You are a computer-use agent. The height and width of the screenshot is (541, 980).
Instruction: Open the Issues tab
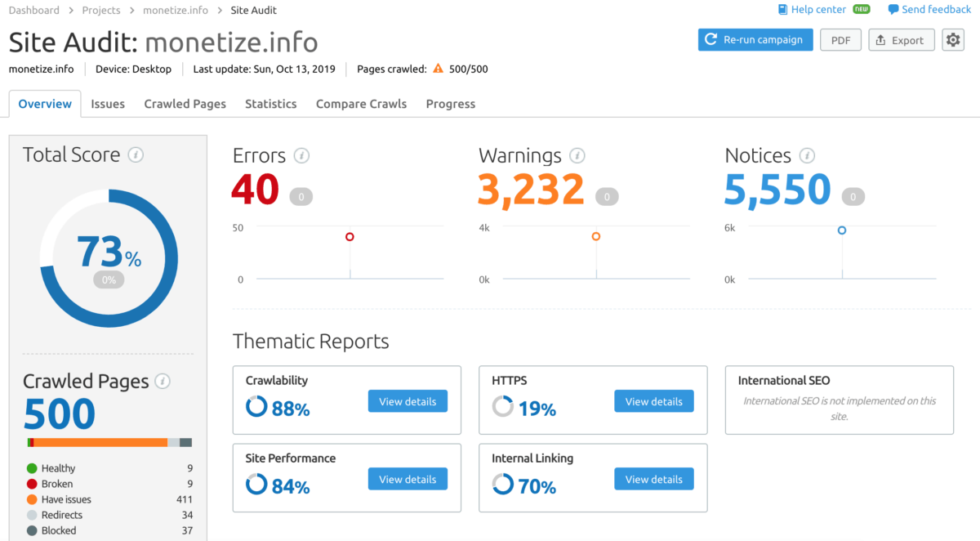point(108,104)
